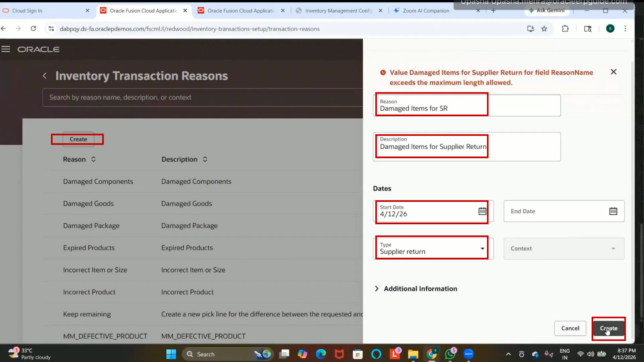Focus the reason search box

[202, 98]
